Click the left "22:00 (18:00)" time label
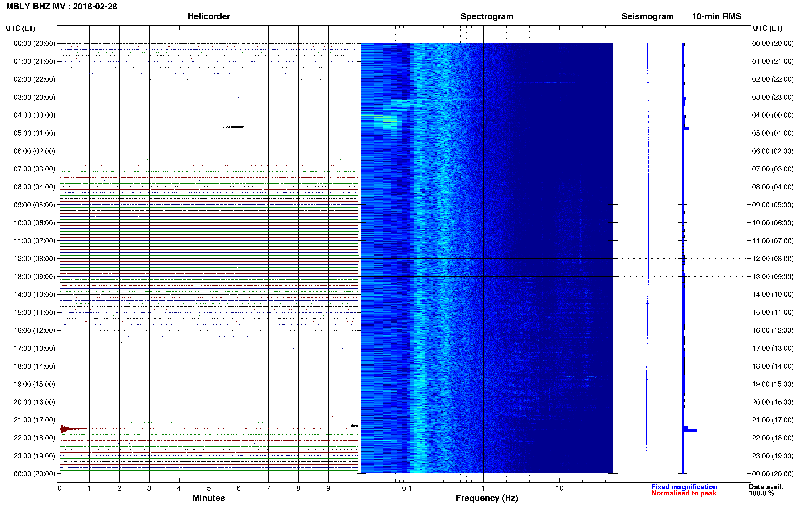The width and height of the screenshot is (812, 508). [x=34, y=438]
